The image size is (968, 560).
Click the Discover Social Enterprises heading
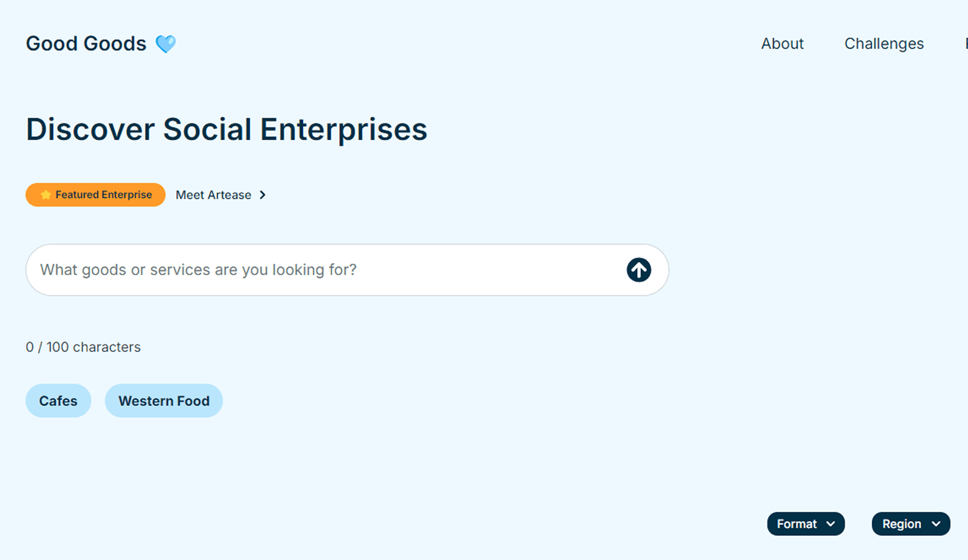pos(226,130)
